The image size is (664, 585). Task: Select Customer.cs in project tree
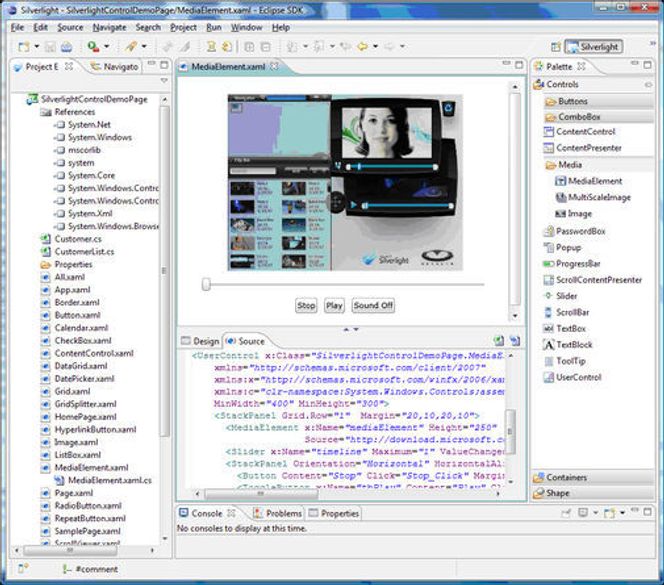[x=71, y=239]
